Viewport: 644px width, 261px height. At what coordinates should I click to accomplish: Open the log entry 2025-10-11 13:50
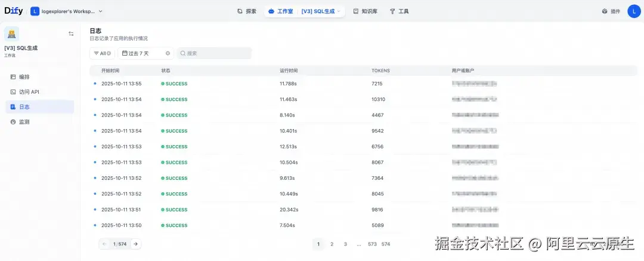364,225
